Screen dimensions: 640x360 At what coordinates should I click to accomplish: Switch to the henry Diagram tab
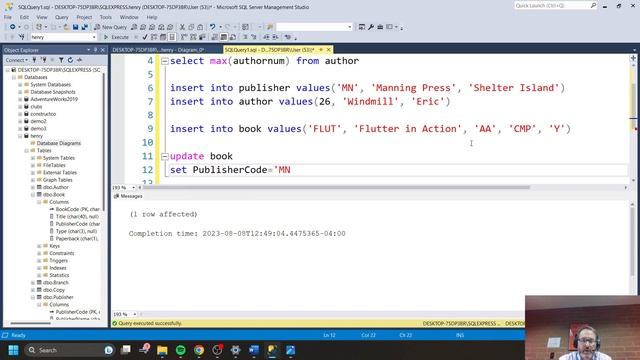pyautogui.click(x=158, y=50)
